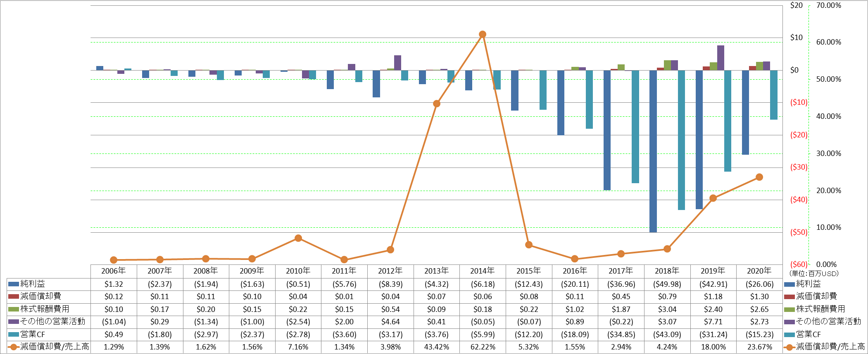868x354 pixels.
Task: Click the ($8.39) cell for 2012
Action: pyautogui.click(x=390, y=284)
